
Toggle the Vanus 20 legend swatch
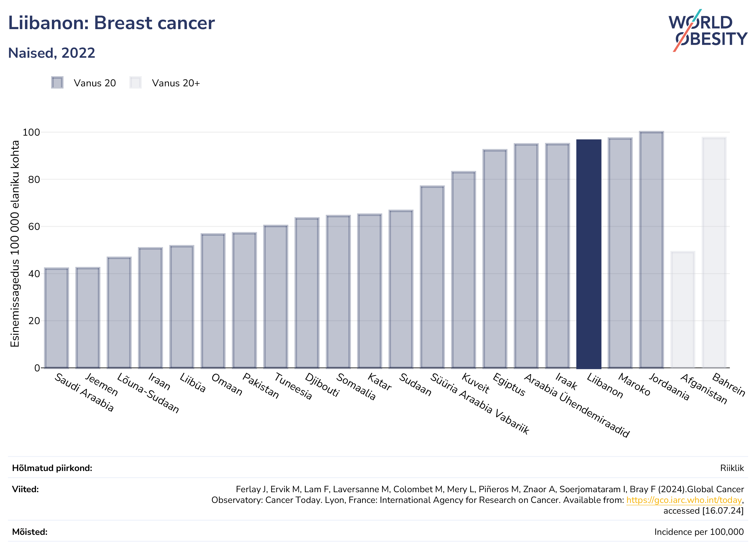pyautogui.click(x=57, y=83)
